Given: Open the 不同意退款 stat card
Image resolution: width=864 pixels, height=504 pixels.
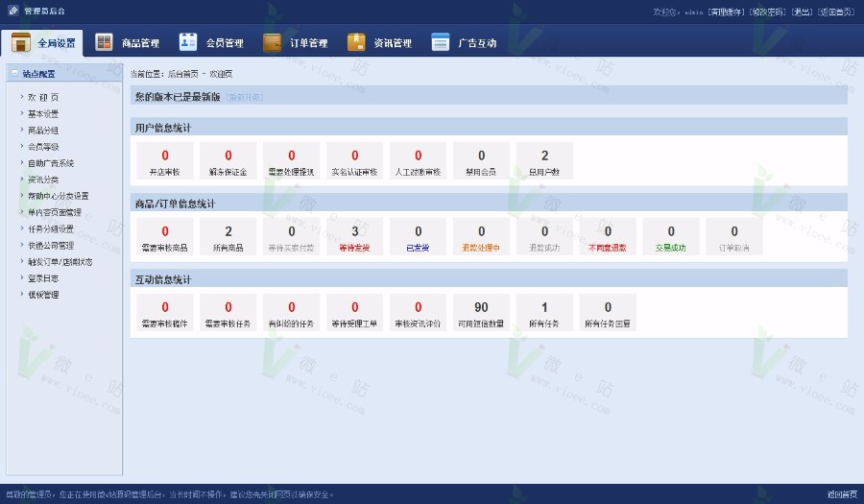Looking at the screenshot, I should click(608, 237).
